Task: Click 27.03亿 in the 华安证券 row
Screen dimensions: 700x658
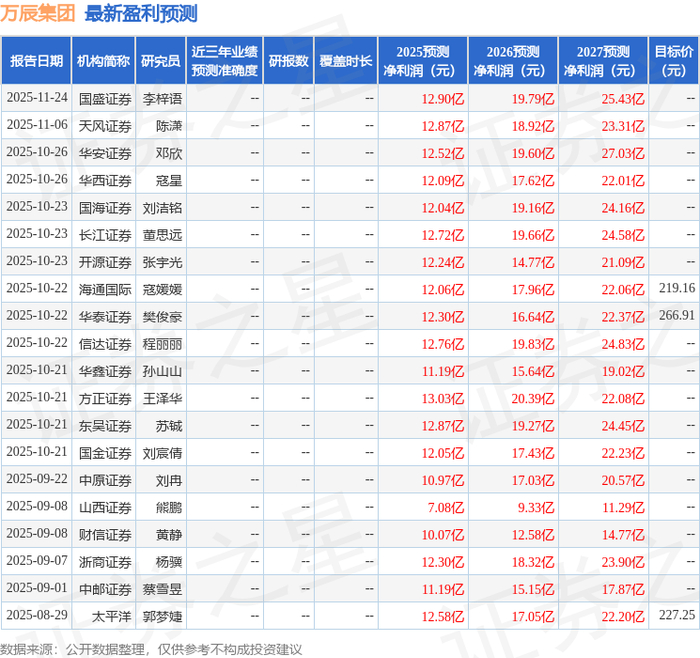Action: point(623,153)
